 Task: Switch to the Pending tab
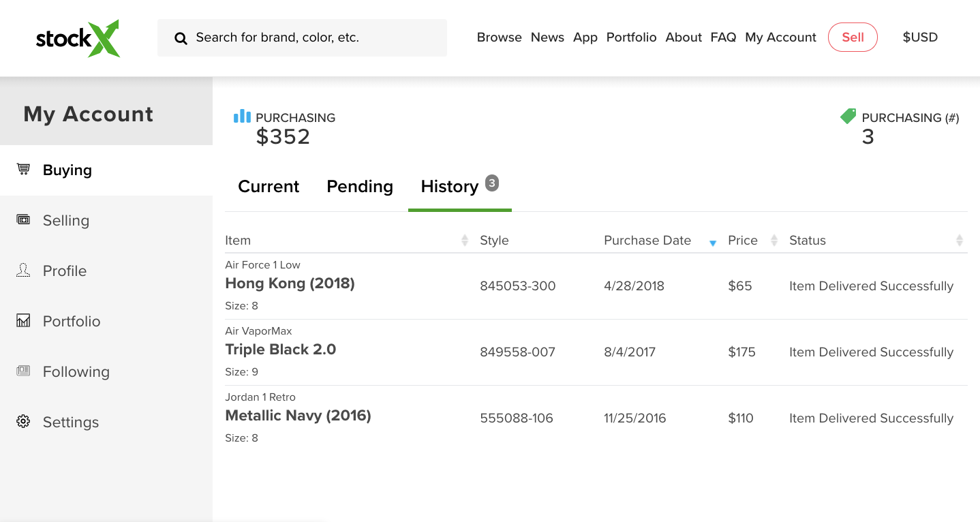[360, 187]
